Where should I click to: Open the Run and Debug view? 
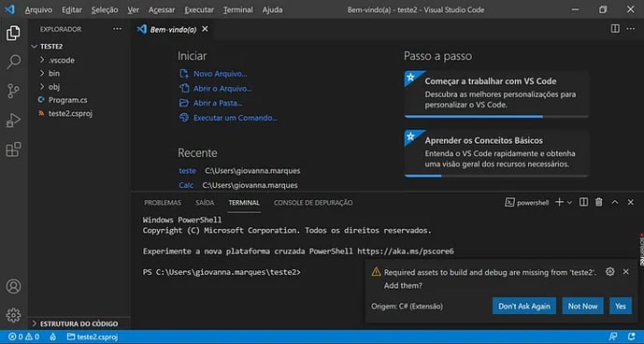point(14,121)
